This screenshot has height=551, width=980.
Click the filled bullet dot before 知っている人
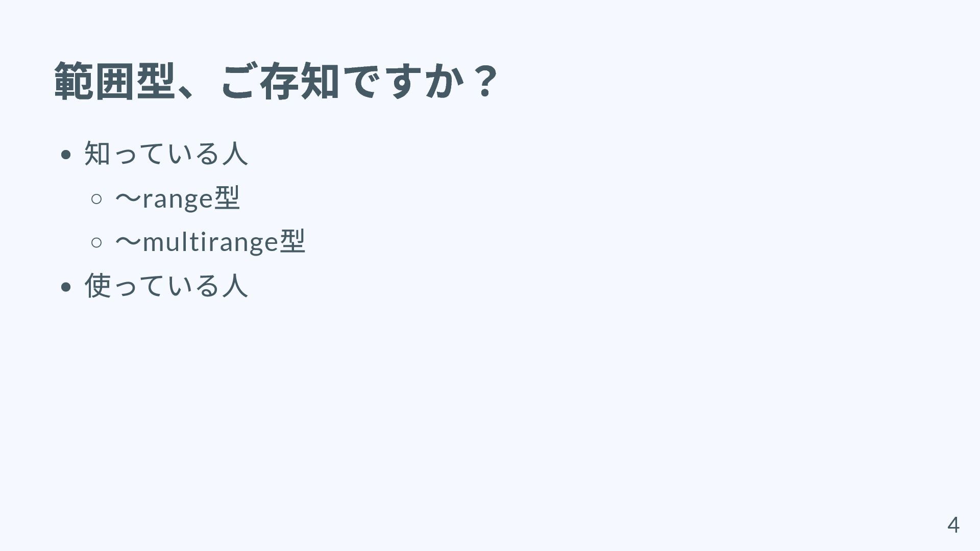[x=65, y=155]
